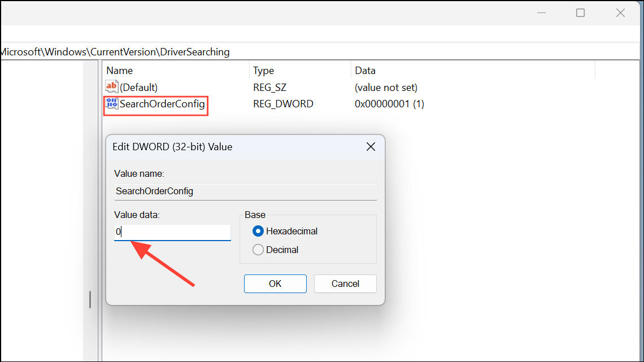Select the (Default) registry entry
Image resolution: width=644 pixels, height=362 pixels.
[x=138, y=86]
